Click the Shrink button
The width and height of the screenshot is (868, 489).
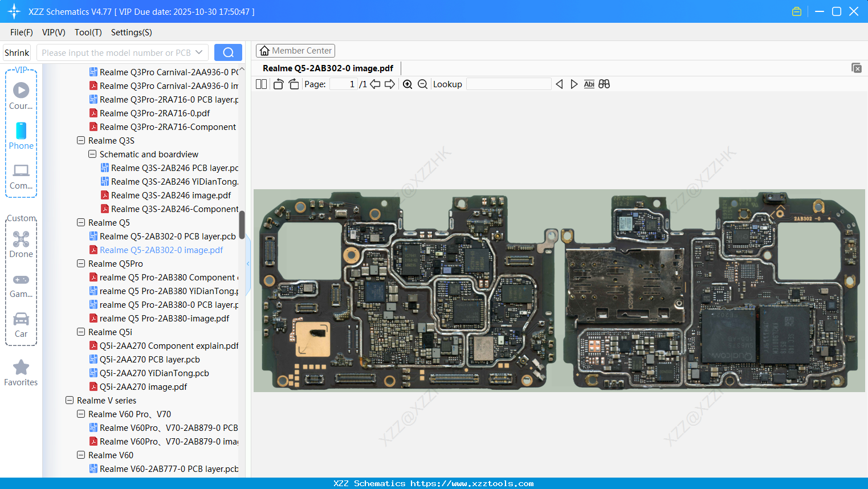[x=17, y=52]
